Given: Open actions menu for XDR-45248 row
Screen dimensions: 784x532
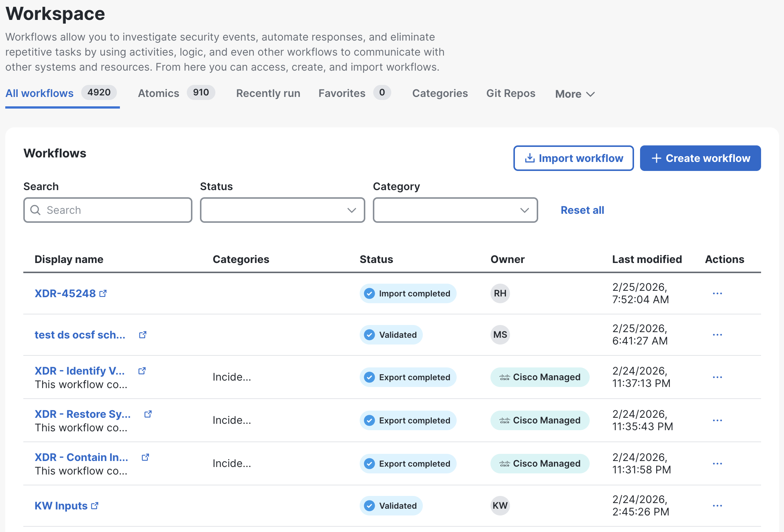Looking at the screenshot, I should click(x=717, y=293).
